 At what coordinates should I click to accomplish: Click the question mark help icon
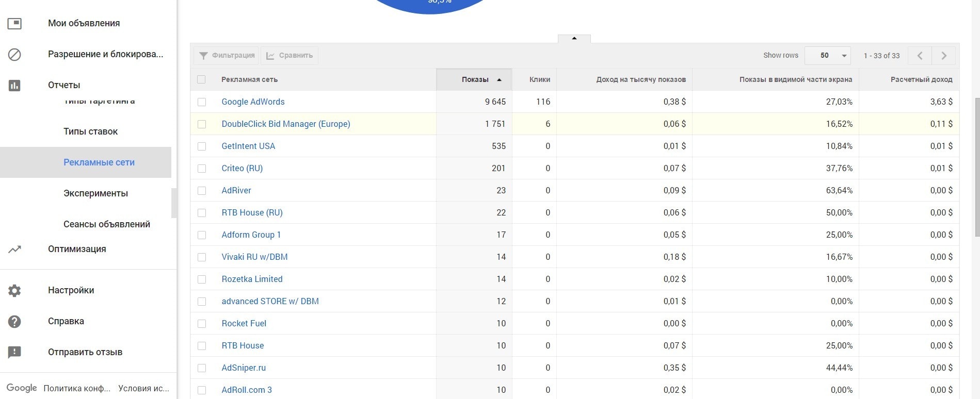click(14, 321)
